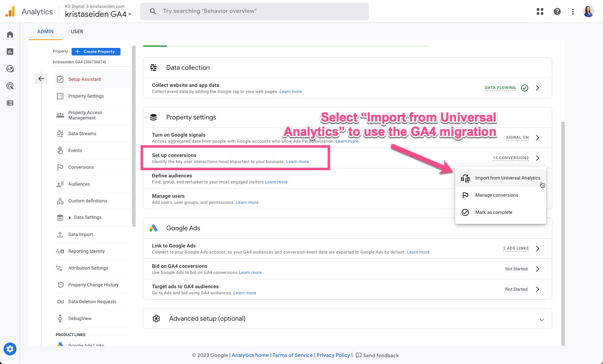
Task: Open the Google apps grid icon
Action: pyautogui.click(x=540, y=11)
